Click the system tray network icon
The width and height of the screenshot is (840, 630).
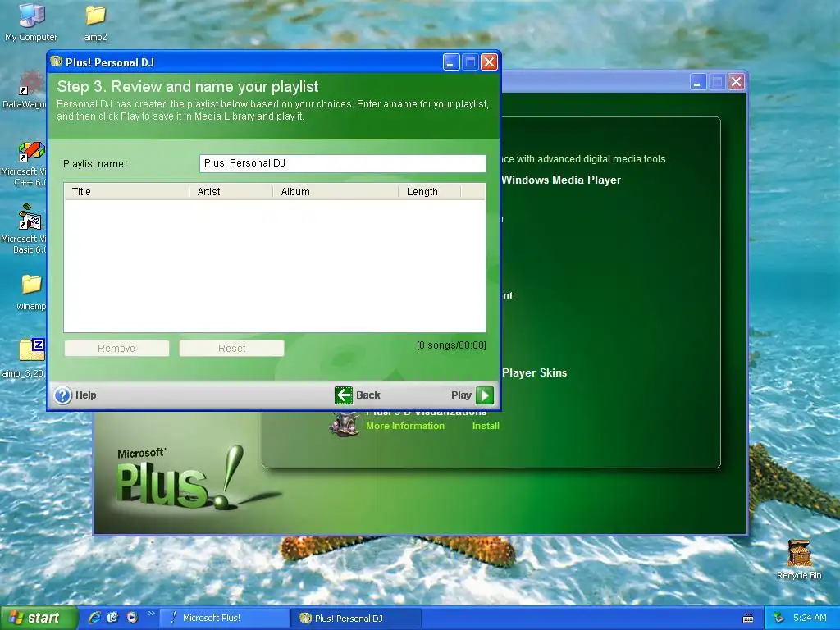(x=778, y=618)
